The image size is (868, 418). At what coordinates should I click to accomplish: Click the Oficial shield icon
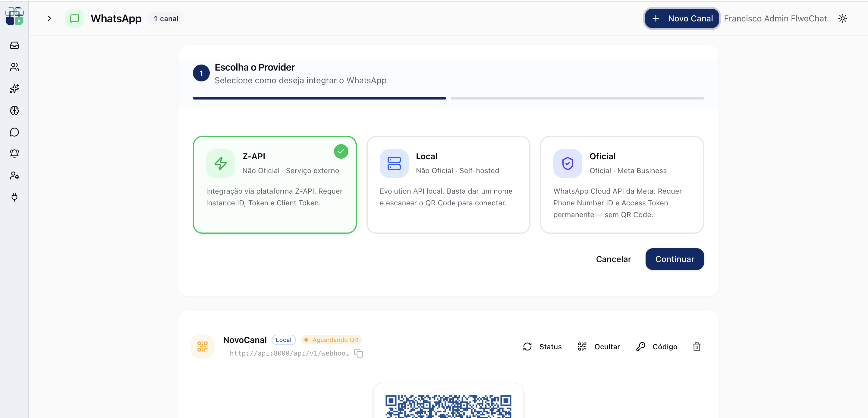coord(568,163)
